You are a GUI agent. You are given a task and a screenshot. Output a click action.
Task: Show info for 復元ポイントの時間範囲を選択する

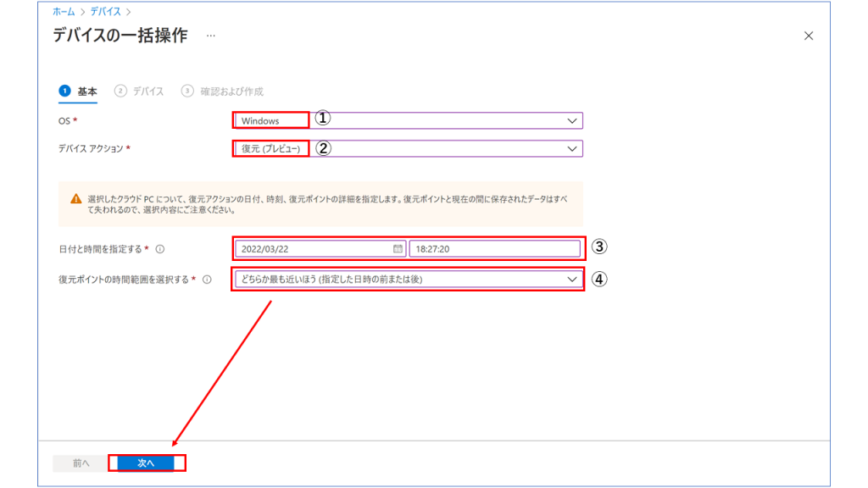[x=207, y=280]
